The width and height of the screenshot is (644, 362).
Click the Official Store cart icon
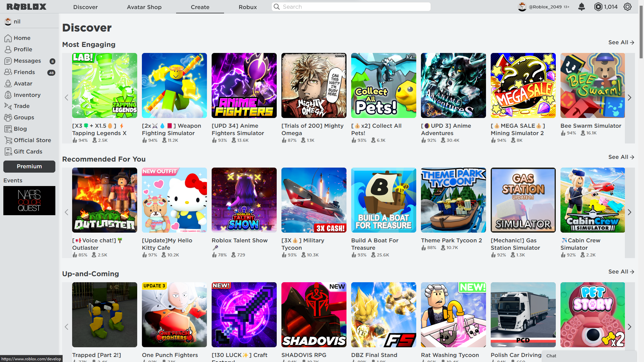click(x=8, y=140)
